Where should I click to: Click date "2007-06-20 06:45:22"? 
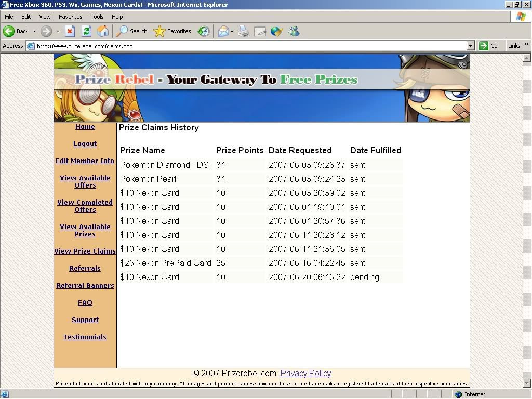(x=307, y=277)
